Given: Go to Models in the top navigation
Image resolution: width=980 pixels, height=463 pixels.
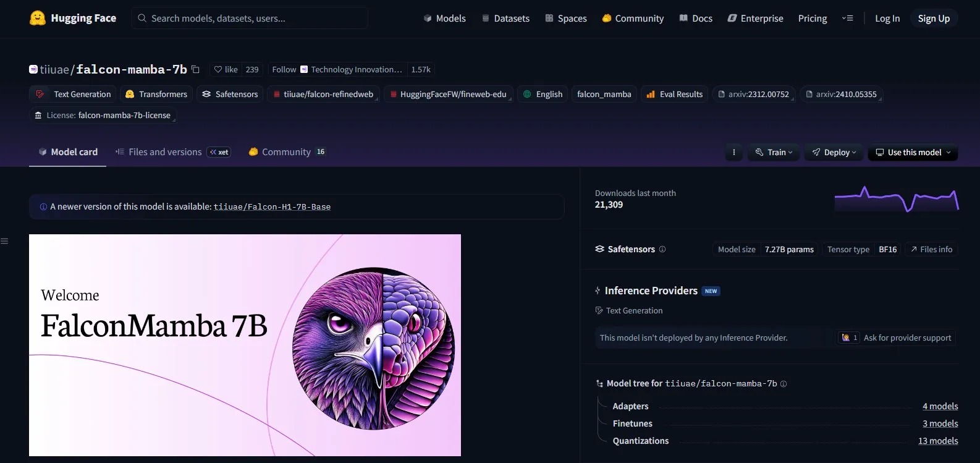Looking at the screenshot, I should pos(445,19).
